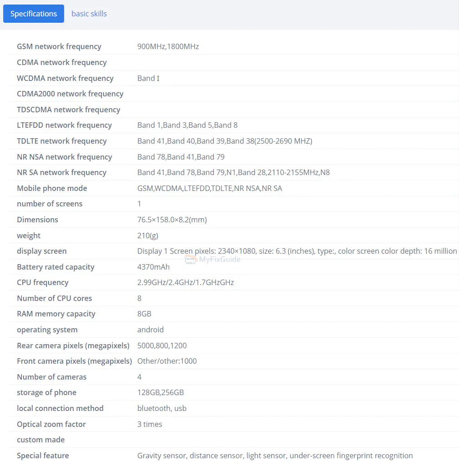Click the custom made label
This screenshot has width=459, height=476.
pos(40,440)
